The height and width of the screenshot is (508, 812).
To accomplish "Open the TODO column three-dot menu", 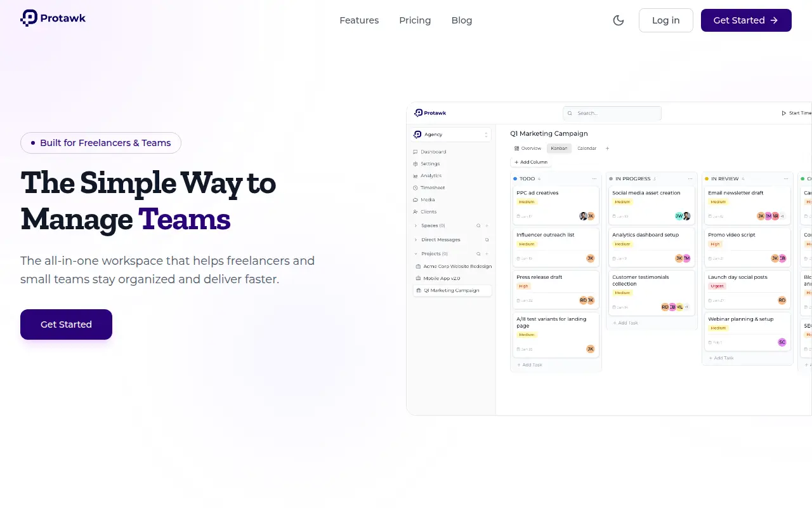I will click(x=594, y=179).
